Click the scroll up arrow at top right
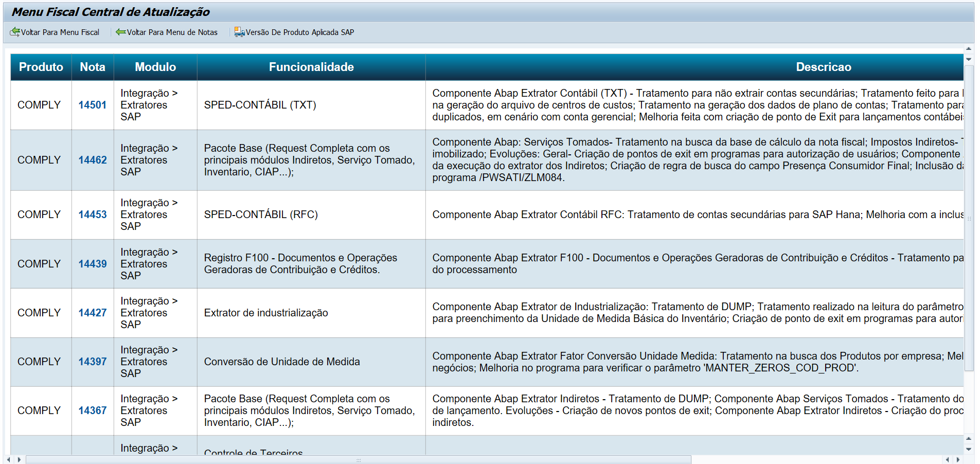Image resolution: width=980 pixels, height=464 pixels. [x=969, y=49]
